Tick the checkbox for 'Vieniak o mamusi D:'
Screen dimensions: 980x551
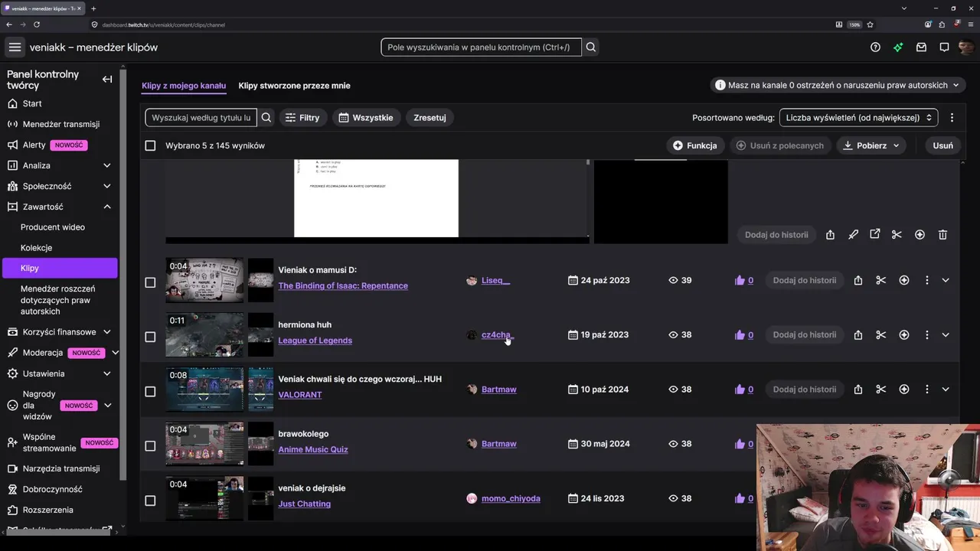[x=150, y=282]
